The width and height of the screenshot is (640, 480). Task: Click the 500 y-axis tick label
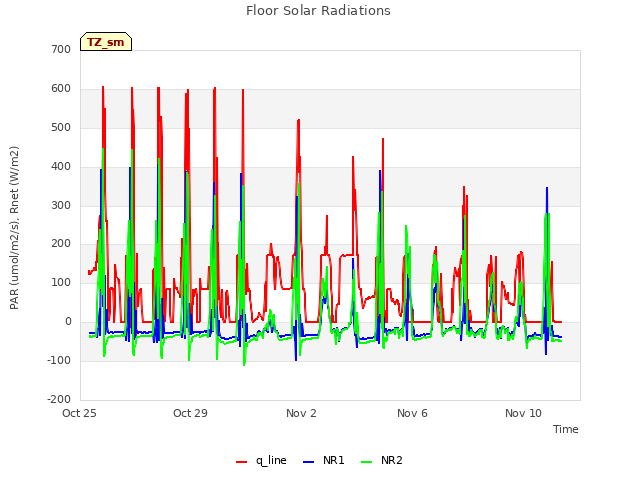(x=61, y=127)
